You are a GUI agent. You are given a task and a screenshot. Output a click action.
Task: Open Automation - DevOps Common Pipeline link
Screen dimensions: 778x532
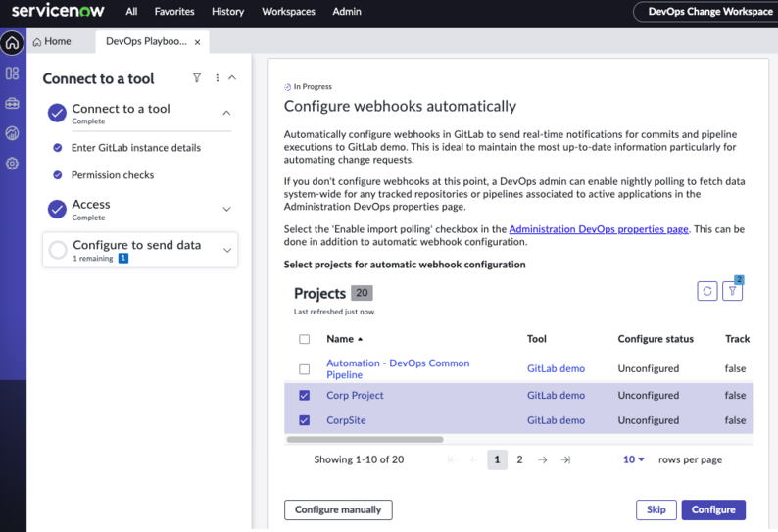pyautogui.click(x=398, y=369)
